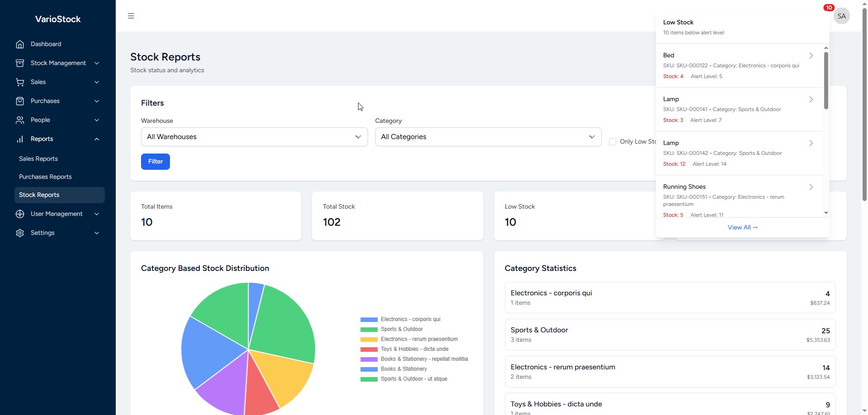
Task: Open the Settings sidebar menu
Action: [x=58, y=233]
